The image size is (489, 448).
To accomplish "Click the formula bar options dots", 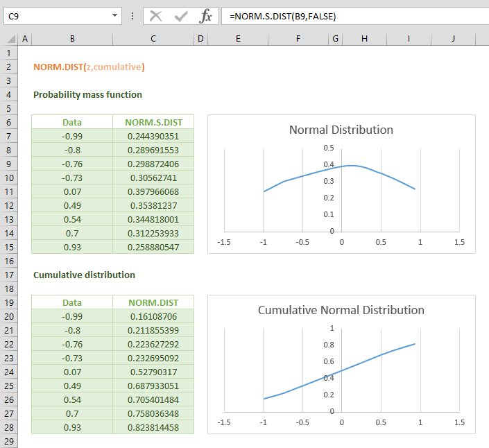I will click(x=132, y=16).
